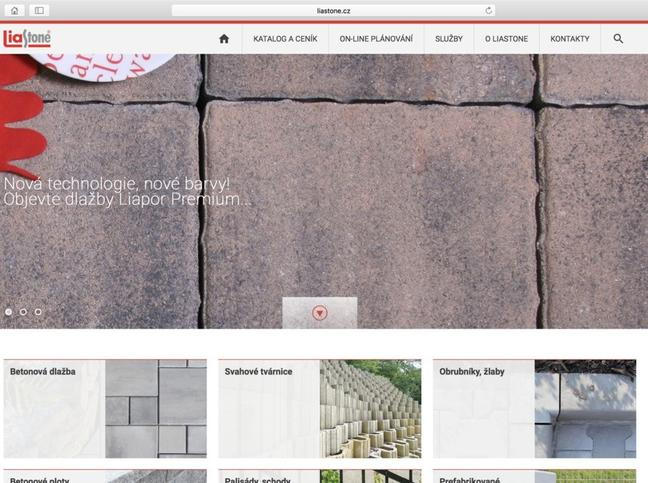
Task: Click the liastone.cz address bar
Action: tap(332, 10)
